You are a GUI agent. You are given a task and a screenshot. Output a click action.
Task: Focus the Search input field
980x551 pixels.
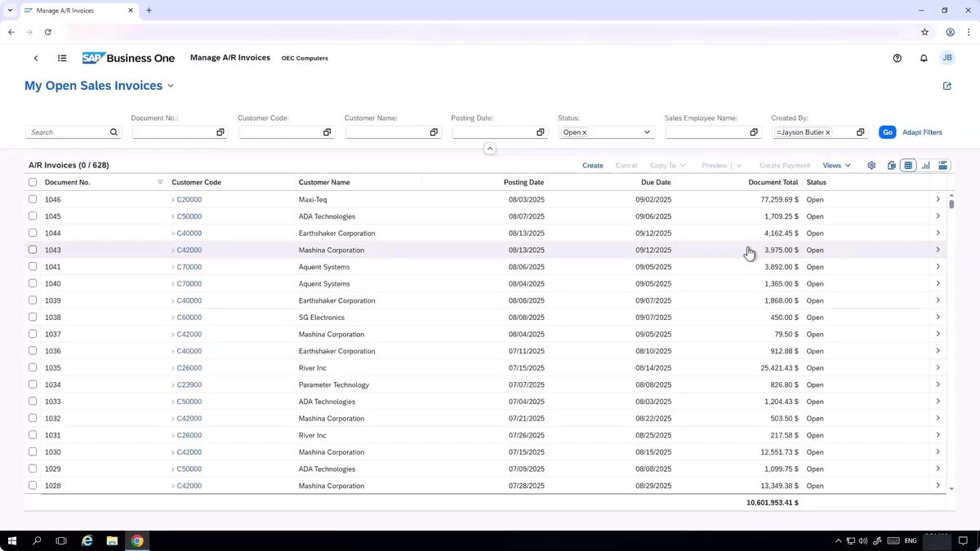(x=69, y=132)
